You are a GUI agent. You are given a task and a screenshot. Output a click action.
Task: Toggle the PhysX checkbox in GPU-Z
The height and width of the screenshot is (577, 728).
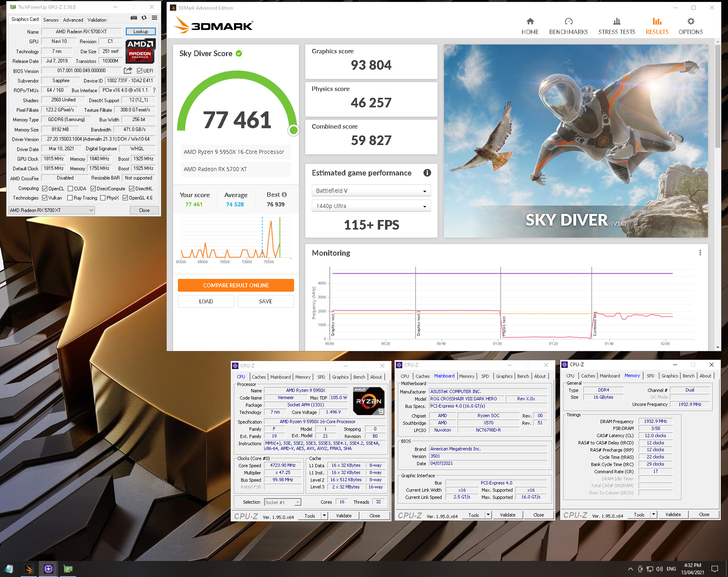coord(103,198)
